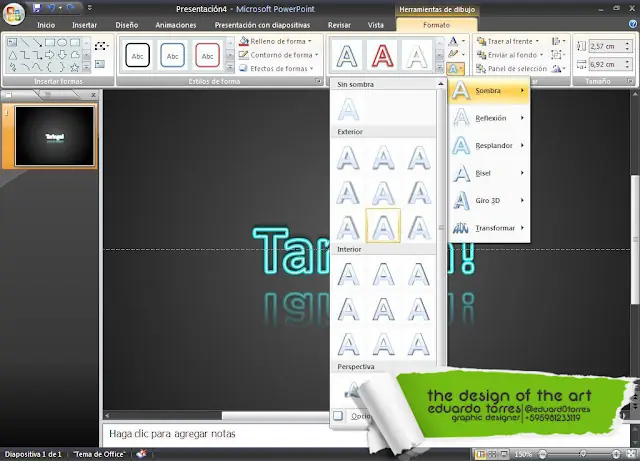Pick the blue outlined Abc shape style
This screenshot has height=461, width=640.
[x=172, y=55]
